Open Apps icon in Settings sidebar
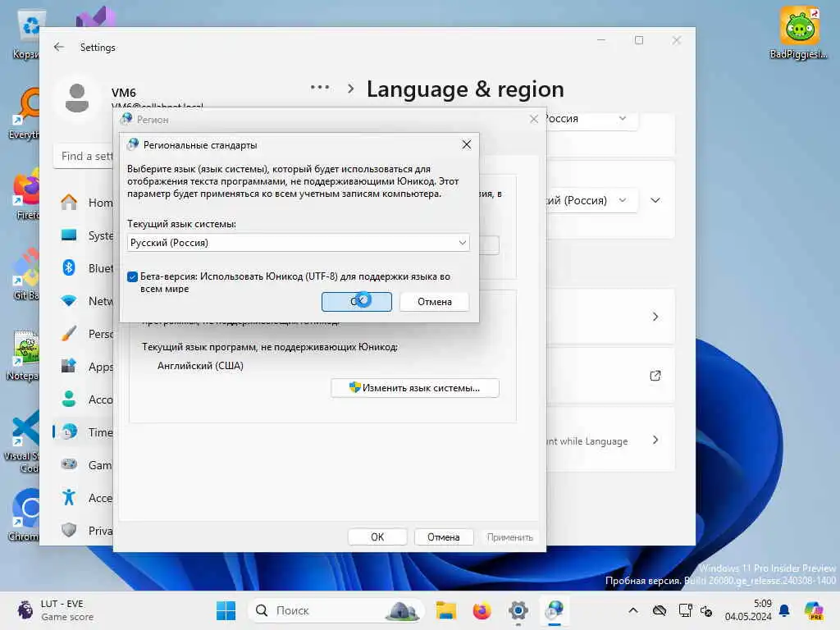840x630 pixels. (69, 367)
